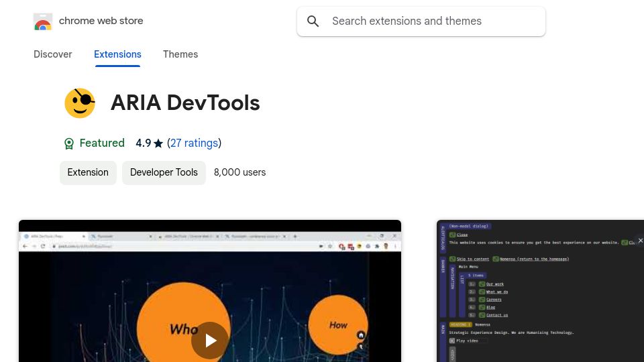Click the Extension category chip
This screenshot has height=362, width=644.
click(x=88, y=172)
